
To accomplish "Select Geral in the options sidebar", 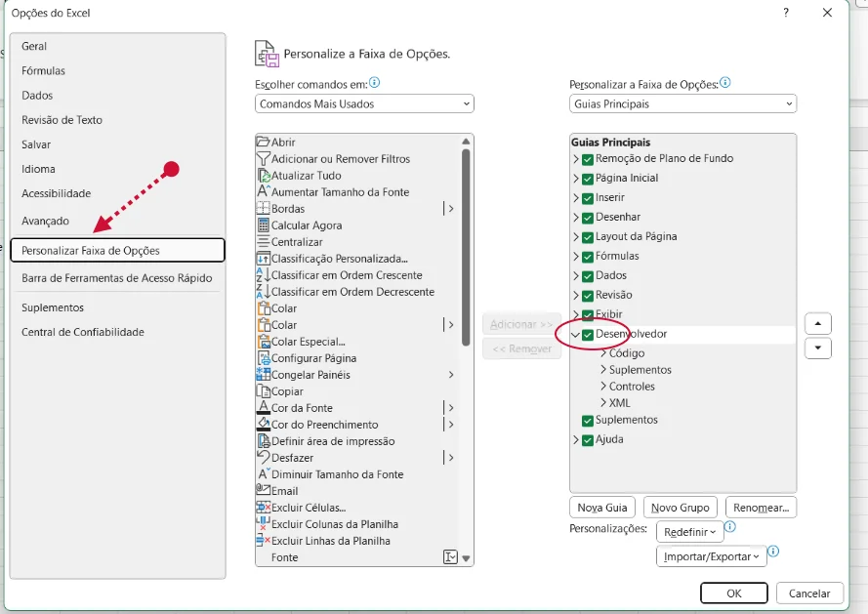I will click(34, 46).
